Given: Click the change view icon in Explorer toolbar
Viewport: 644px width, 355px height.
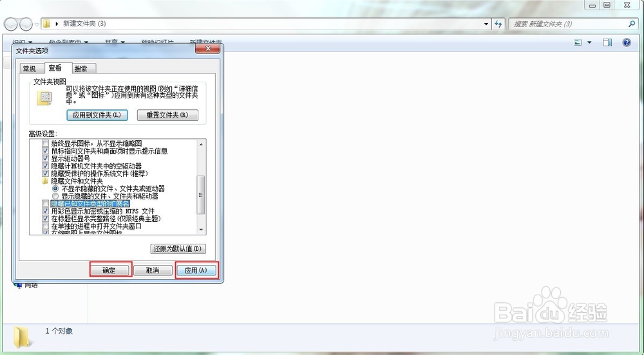Looking at the screenshot, I should (x=578, y=42).
